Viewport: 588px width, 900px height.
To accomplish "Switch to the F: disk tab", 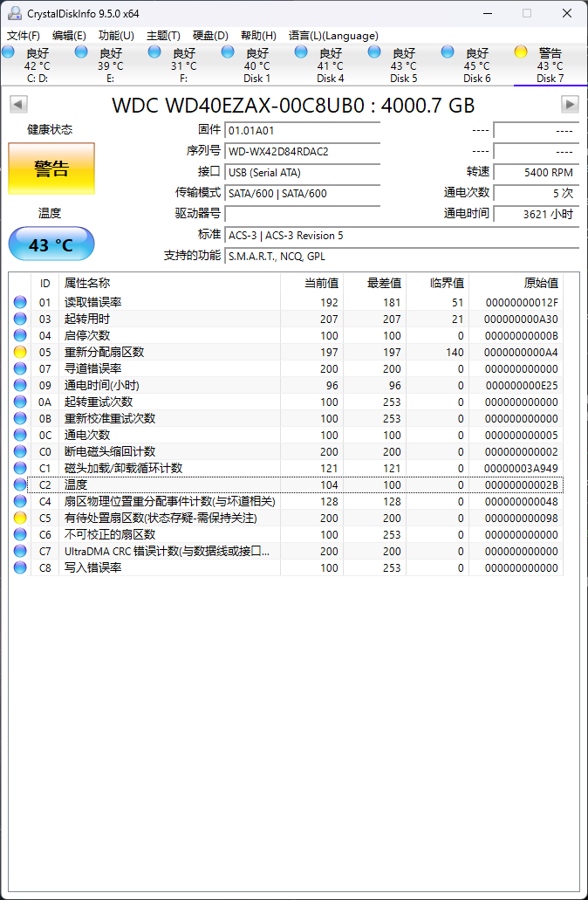I will coord(183,65).
